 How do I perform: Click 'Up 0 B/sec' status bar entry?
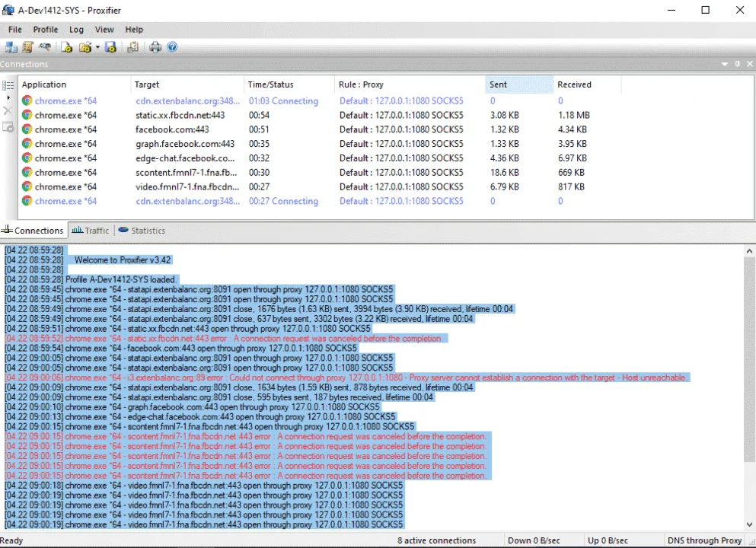click(x=608, y=540)
